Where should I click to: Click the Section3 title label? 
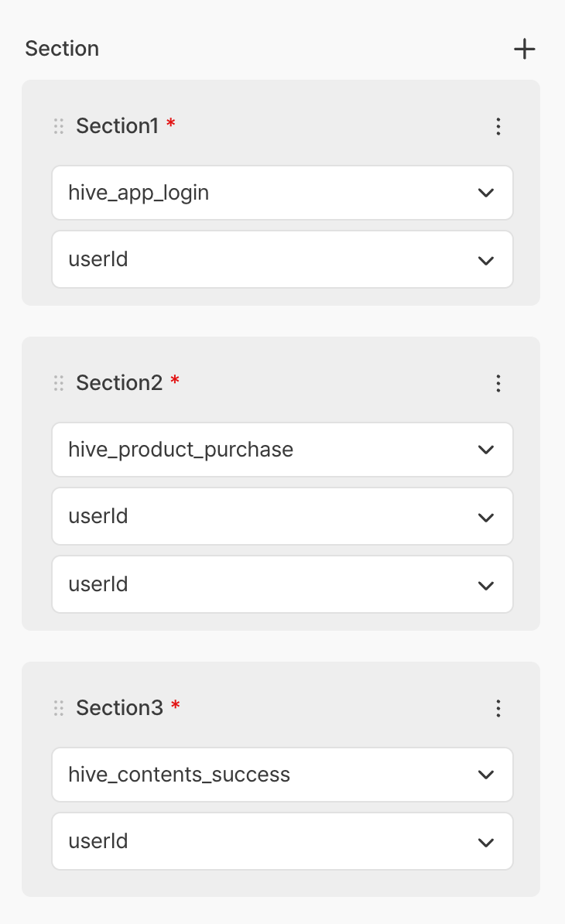[x=119, y=708]
